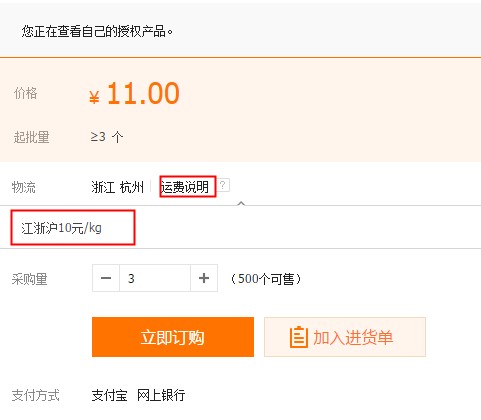
Task: Click the purchase quantity input field
Action: click(x=155, y=278)
